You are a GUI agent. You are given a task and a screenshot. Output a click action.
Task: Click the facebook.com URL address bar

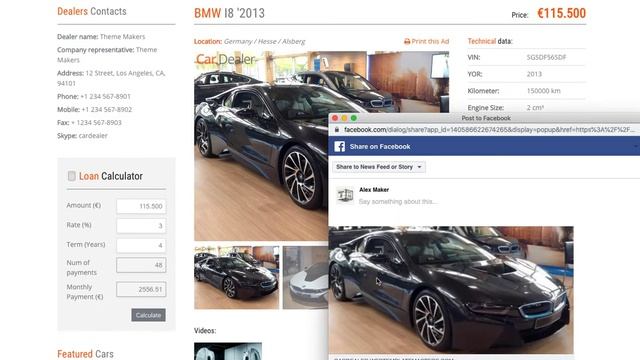click(x=489, y=130)
